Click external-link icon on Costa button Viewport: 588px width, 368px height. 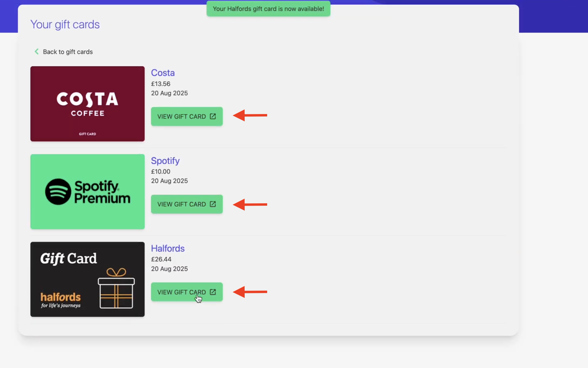[x=213, y=116]
